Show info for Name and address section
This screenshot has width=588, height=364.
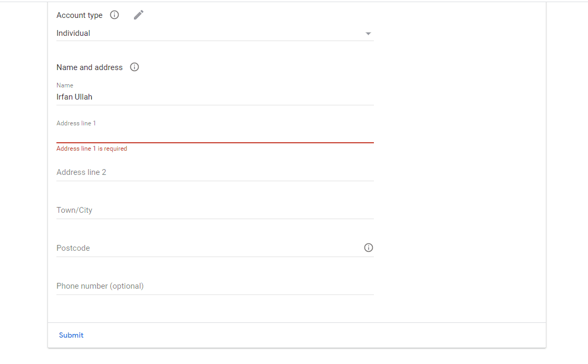click(x=134, y=67)
